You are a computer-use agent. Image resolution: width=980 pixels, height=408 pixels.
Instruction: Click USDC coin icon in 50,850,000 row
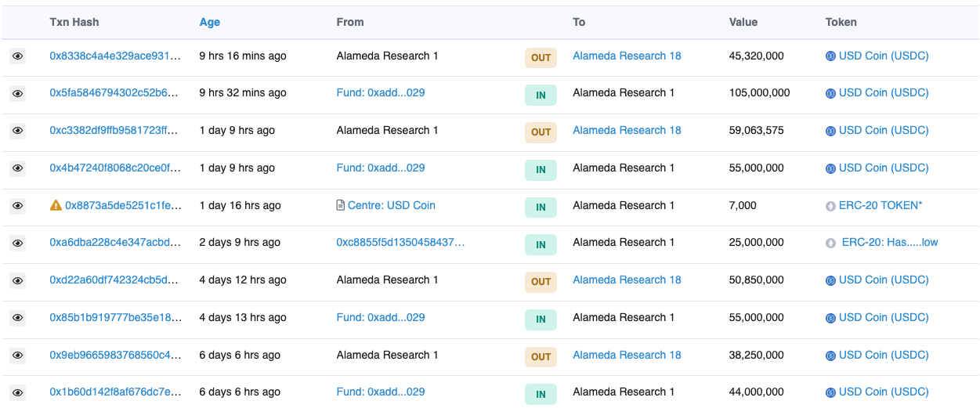[830, 280]
